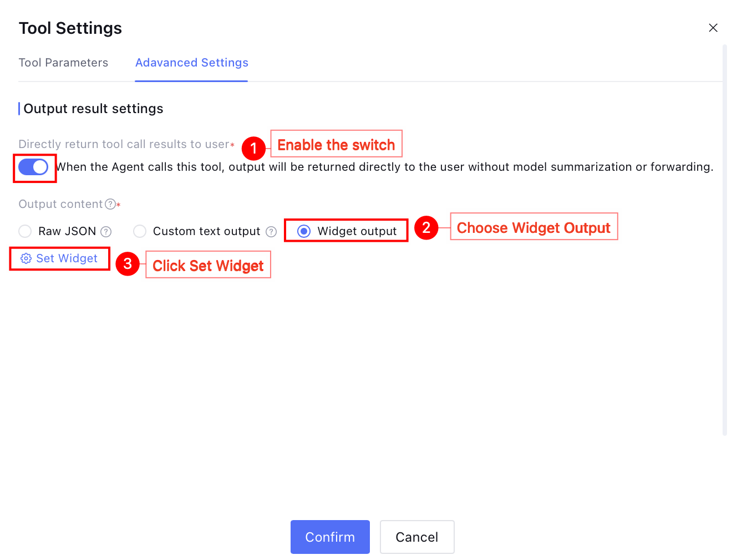Image resolution: width=742 pixels, height=560 pixels.
Task: Click the help icon beside Custom text output
Action: click(x=271, y=232)
